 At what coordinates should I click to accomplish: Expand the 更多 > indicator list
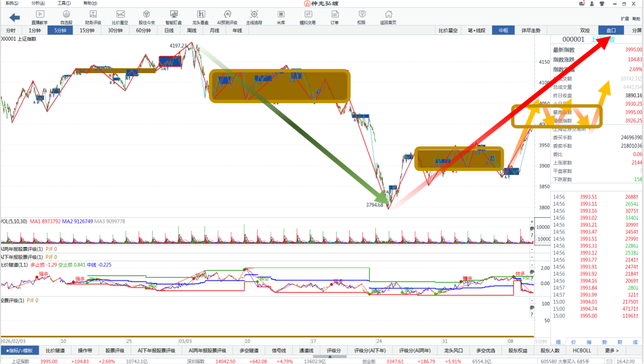[x=611, y=350]
